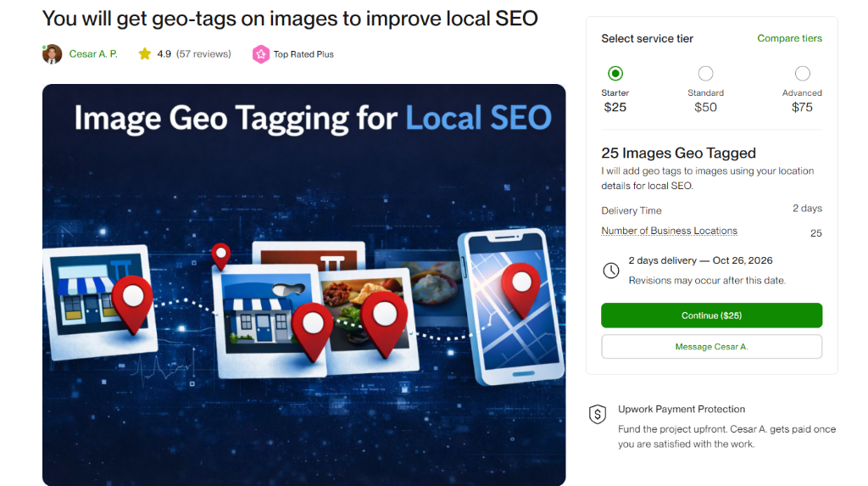
Task: Open the Compare tiers link
Action: (x=789, y=38)
